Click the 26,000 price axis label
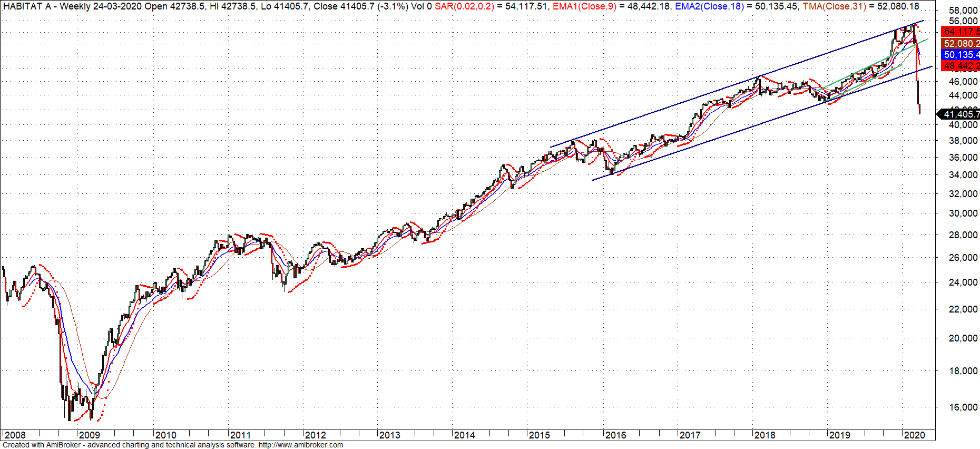The width and height of the screenshot is (980, 449). [963, 258]
